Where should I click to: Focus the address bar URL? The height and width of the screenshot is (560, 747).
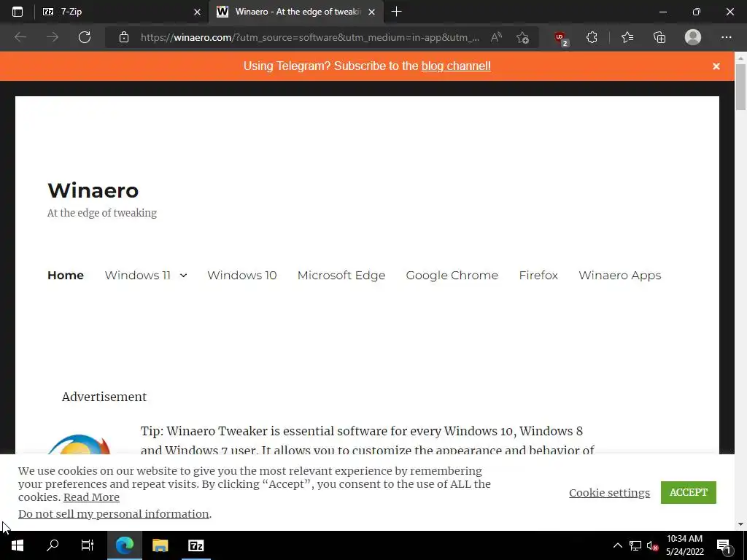310,37
